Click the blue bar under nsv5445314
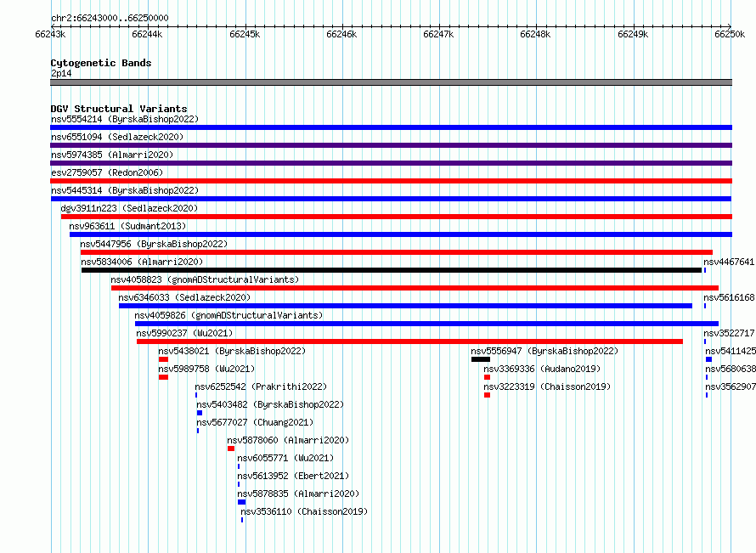The width and height of the screenshot is (756, 553). pyautogui.click(x=391, y=199)
